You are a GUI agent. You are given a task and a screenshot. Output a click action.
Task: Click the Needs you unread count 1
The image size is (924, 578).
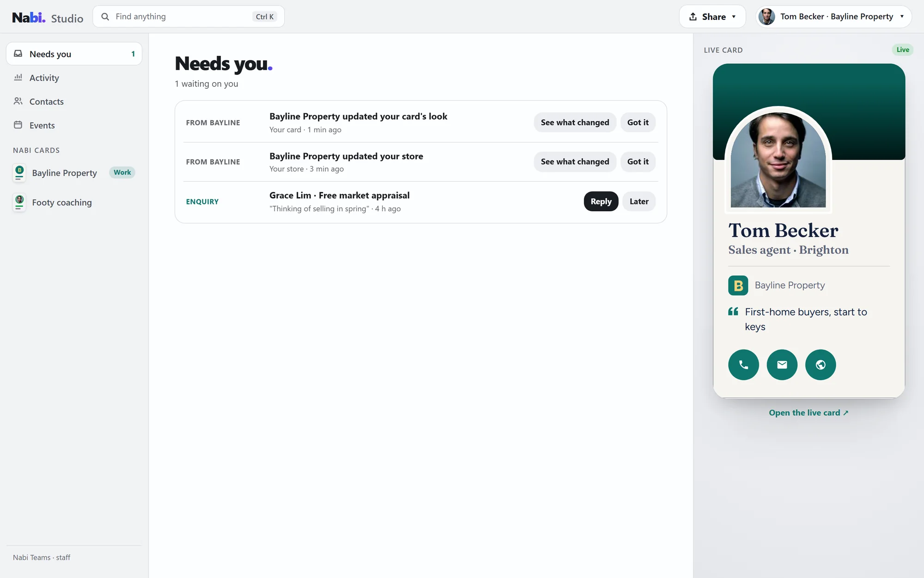(x=133, y=54)
